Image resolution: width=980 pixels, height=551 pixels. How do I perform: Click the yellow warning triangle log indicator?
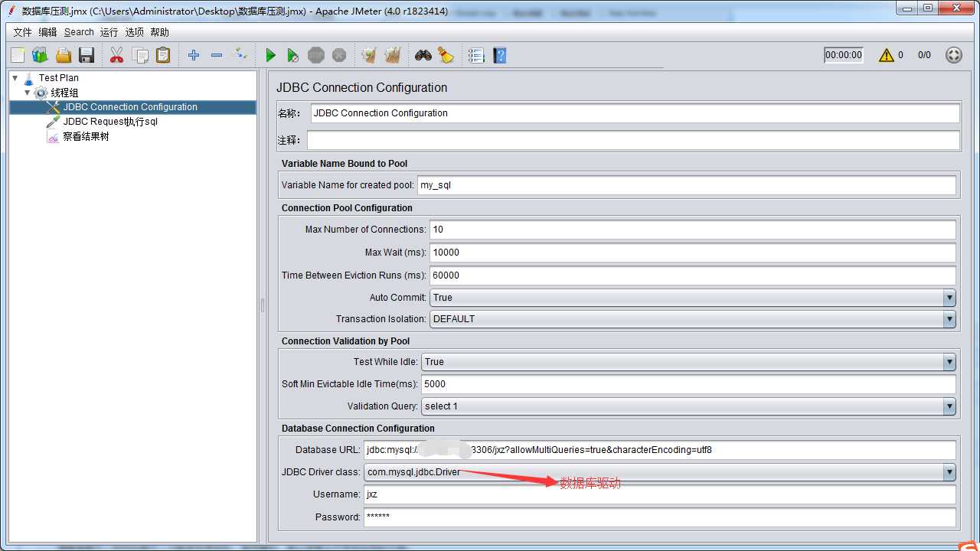pos(887,55)
